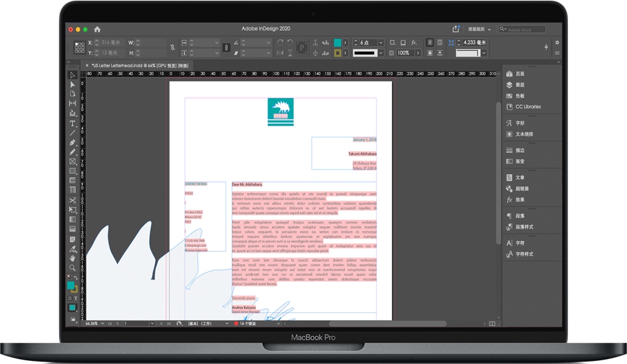The width and height of the screenshot is (627, 364).
Task: Open the zoom level dropdown in status bar
Action: [x=103, y=324]
